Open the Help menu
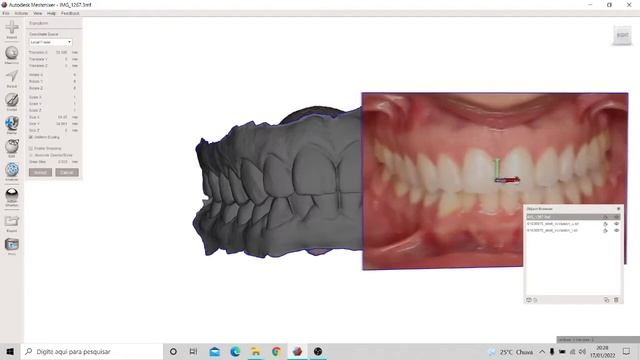Image resolution: width=640 pixels, height=360 pixels. coord(51,13)
